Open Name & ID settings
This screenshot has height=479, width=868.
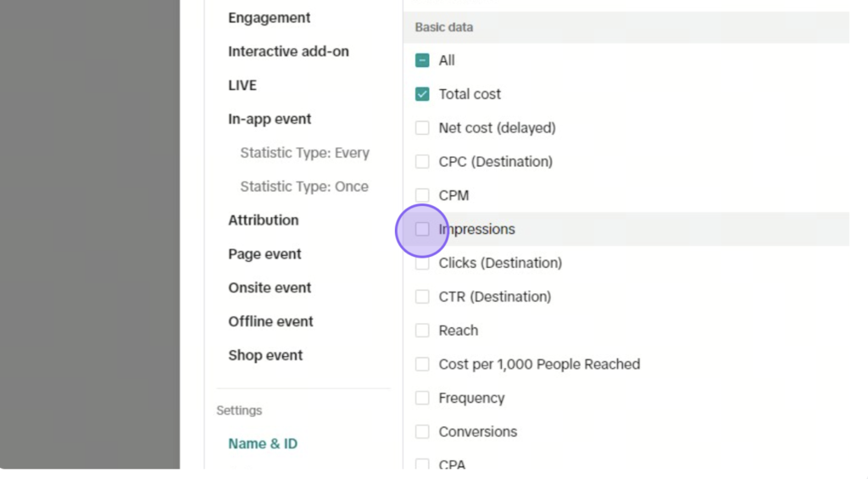(x=263, y=444)
